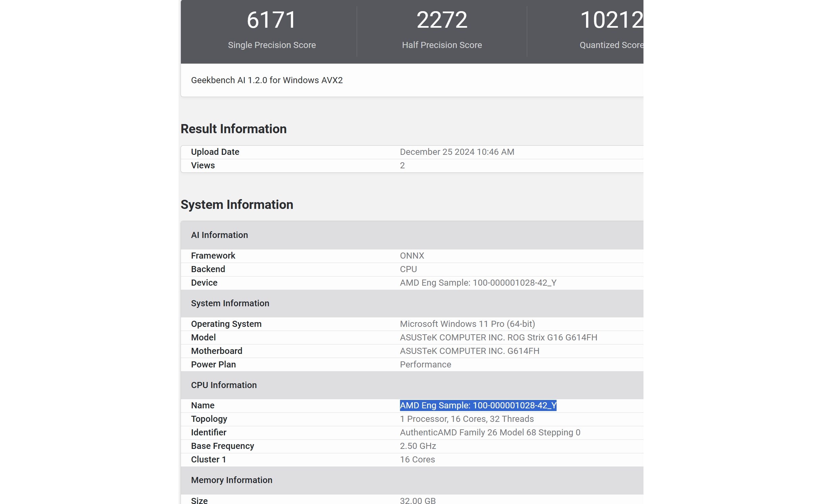Click the Motherboard G614FH value
Screen dimensions: 821x504
[469, 351]
